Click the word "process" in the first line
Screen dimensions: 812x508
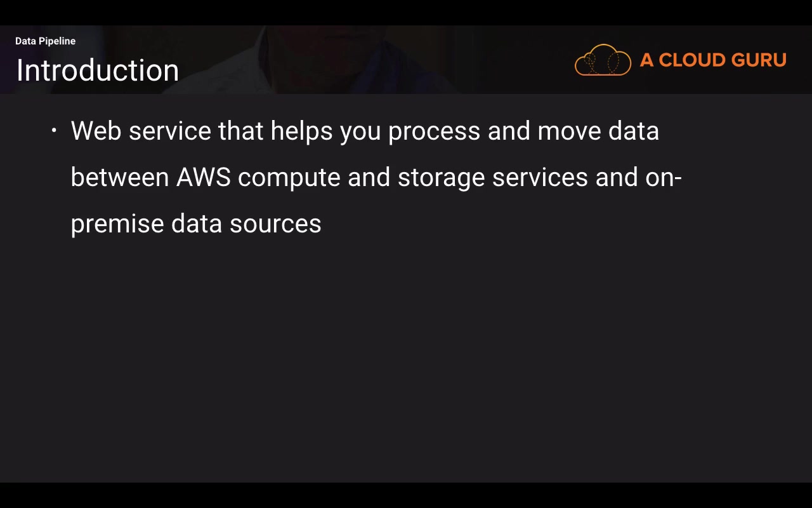[434, 132]
